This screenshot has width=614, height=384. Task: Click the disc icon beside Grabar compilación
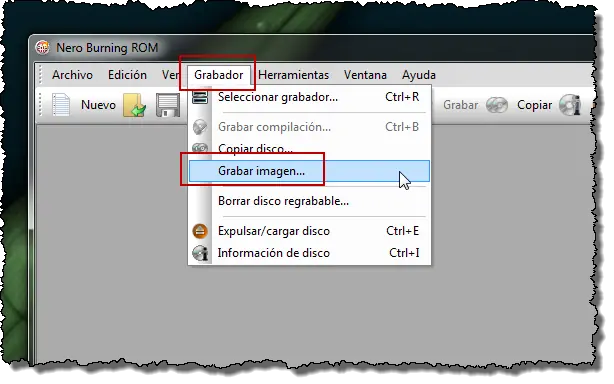pos(200,127)
